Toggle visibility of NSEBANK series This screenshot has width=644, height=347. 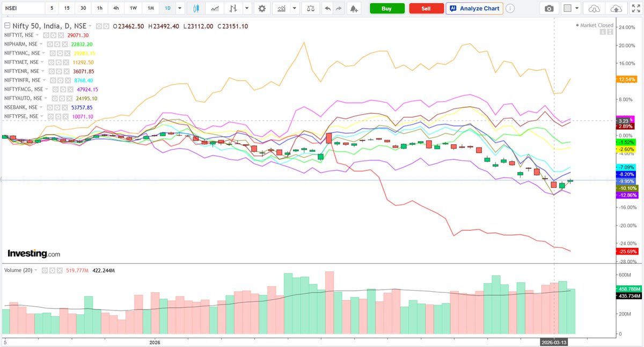(50, 107)
